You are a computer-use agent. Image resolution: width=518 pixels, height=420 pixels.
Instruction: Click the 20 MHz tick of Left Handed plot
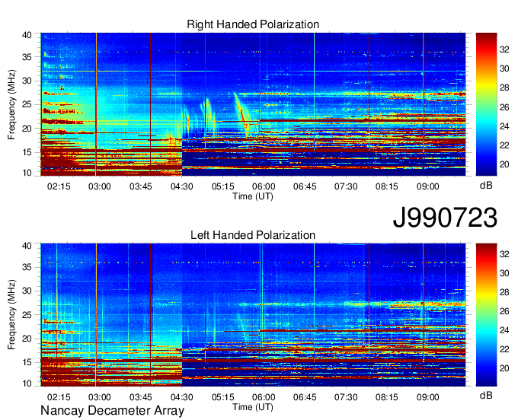tap(27, 339)
